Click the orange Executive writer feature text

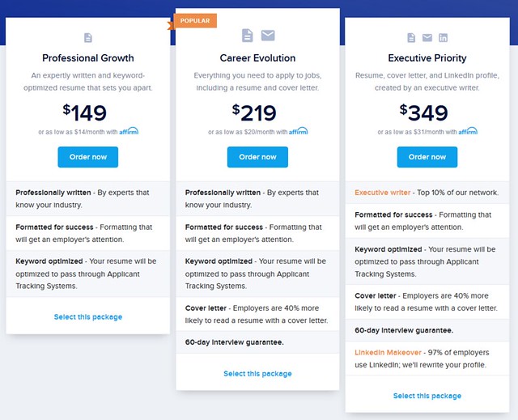coord(384,193)
